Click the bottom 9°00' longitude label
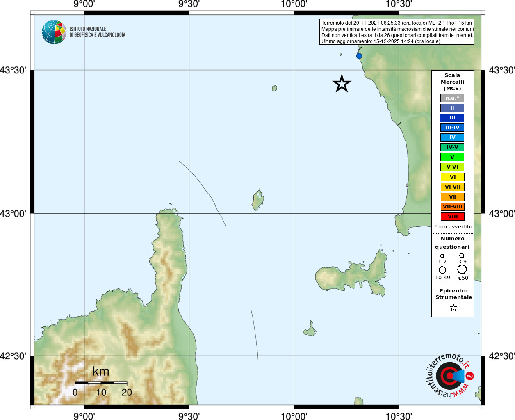 click(x=84, y=416)
